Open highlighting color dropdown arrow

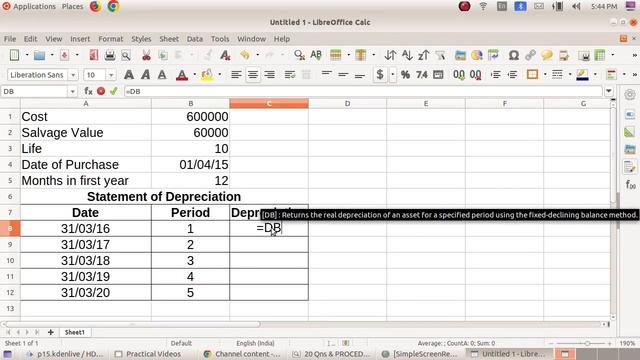[x=220, y=75]
